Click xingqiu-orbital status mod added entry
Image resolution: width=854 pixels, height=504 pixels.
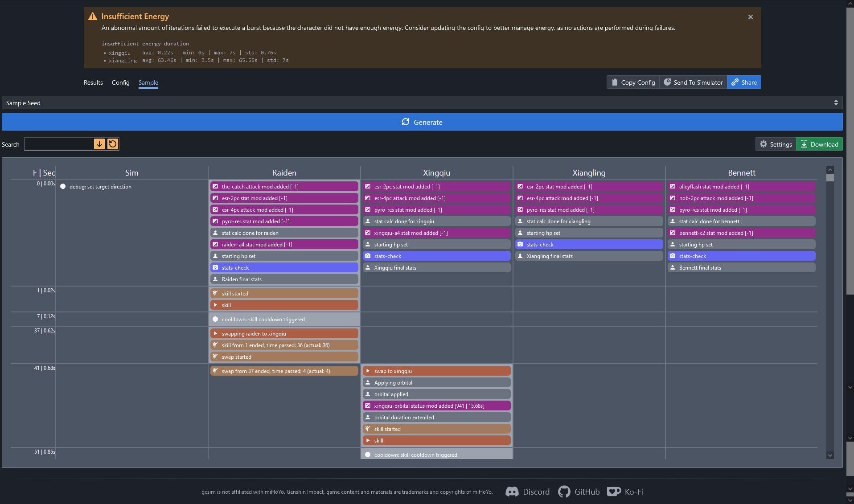(436, 406)
